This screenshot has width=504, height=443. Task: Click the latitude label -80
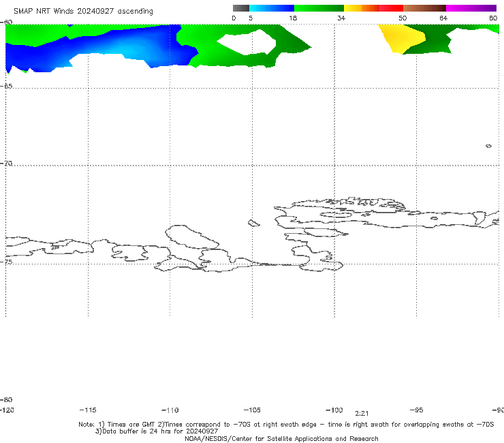coord(6,399)
